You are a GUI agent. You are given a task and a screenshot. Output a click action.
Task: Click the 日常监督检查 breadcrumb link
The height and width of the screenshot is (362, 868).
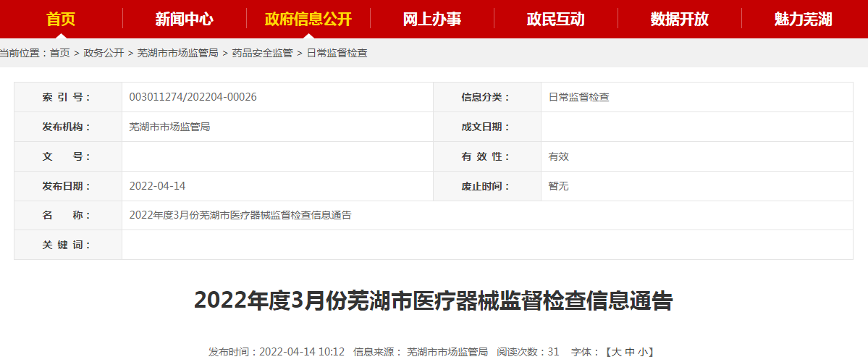click(x=337, y=53)
